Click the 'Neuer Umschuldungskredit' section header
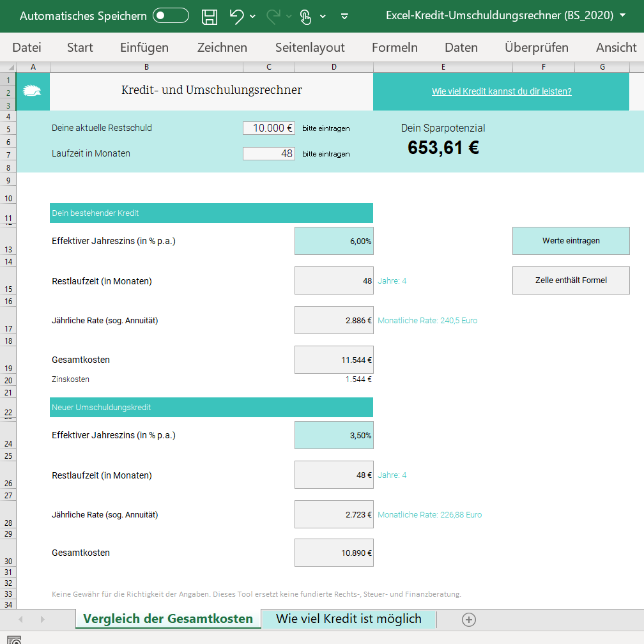Viewport: 644px width, 644px height. click(x=211, y=408)
